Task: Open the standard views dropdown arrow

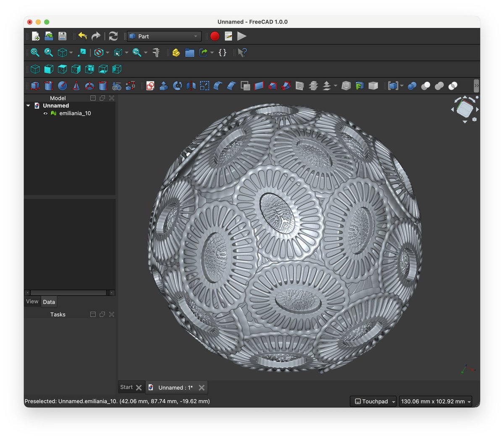Action: (x=71, y=53)
